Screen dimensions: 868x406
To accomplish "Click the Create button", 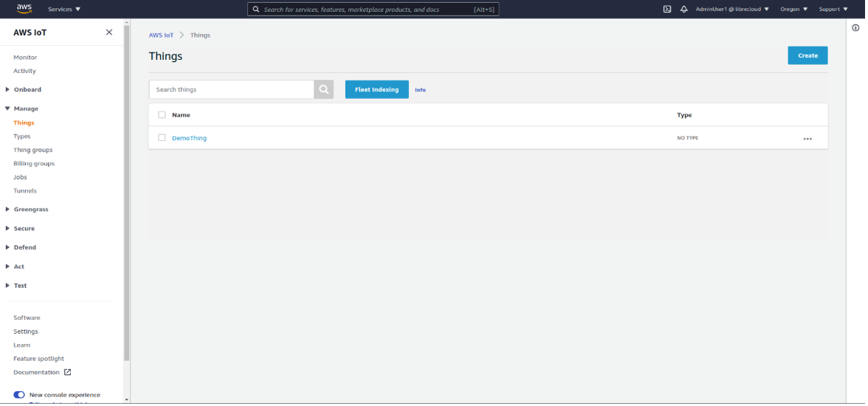I will [x=807, y=55].
